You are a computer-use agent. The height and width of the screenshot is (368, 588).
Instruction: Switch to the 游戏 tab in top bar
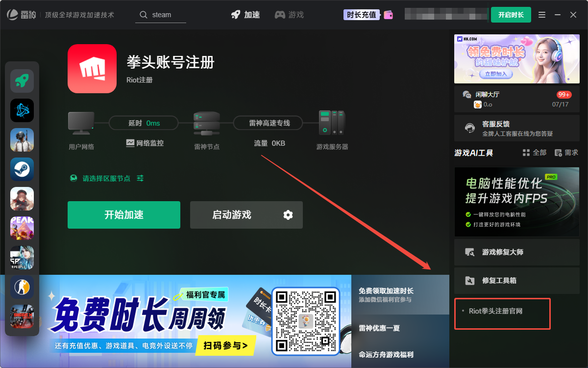click(x=289, y=15)
